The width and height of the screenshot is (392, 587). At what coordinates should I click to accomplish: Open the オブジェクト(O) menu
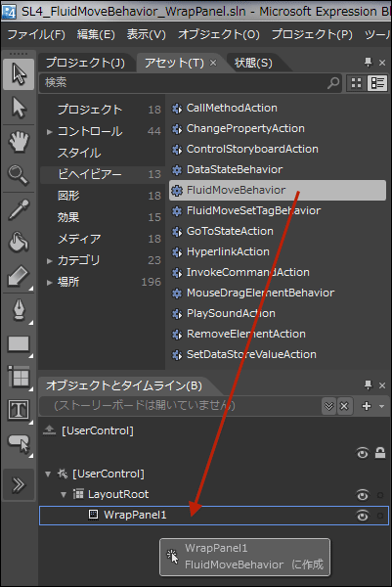[218, 35]
